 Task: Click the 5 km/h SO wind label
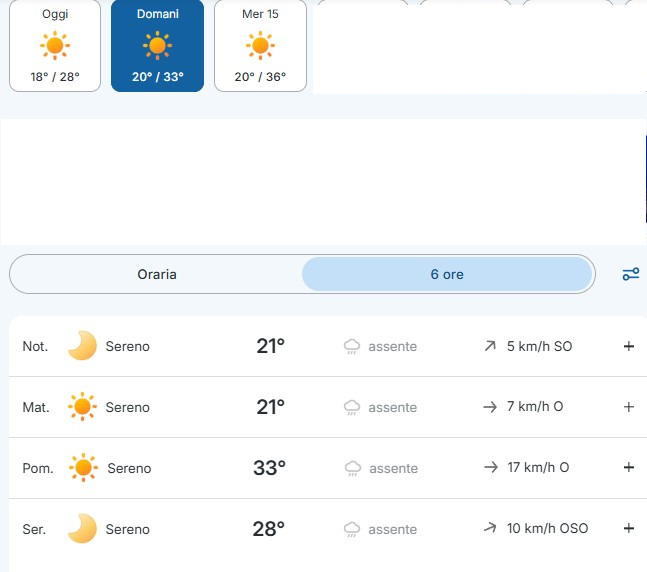[539, 346]
